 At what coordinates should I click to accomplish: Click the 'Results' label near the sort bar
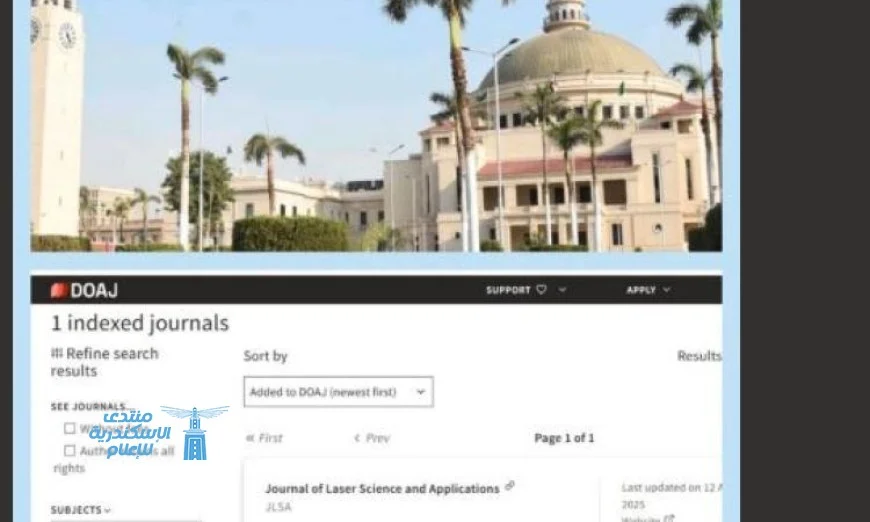click(700, 356)
